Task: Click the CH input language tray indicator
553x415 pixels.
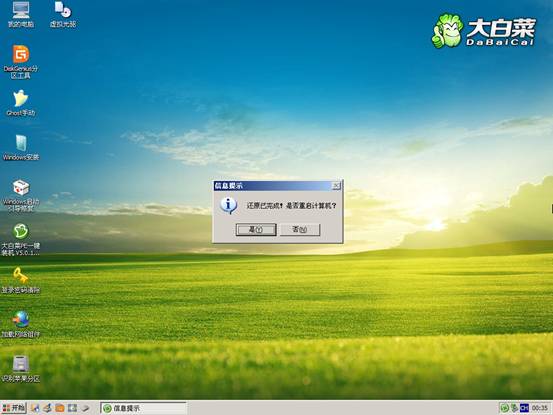Action: pos(524,408)
